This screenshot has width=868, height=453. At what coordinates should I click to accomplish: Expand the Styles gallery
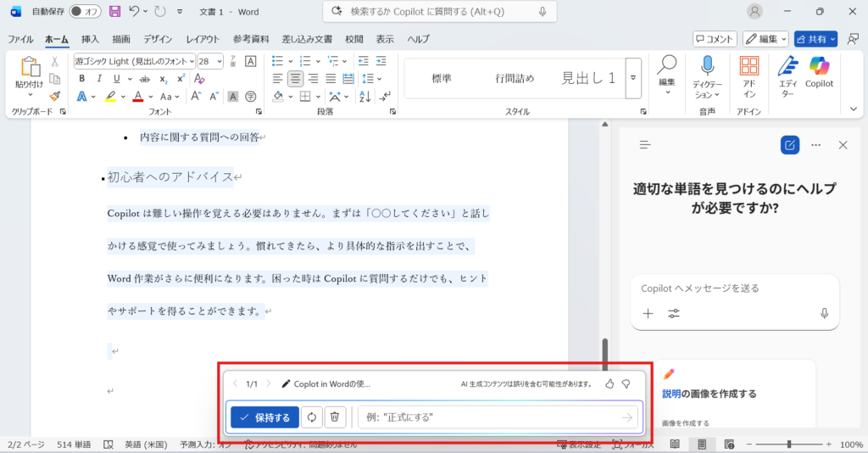633,78
